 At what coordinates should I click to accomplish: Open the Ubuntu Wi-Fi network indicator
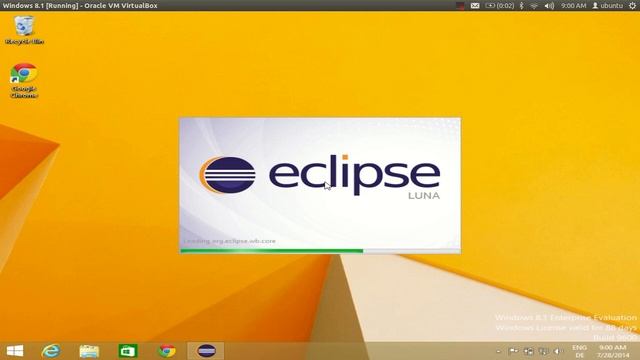[534, 6]
